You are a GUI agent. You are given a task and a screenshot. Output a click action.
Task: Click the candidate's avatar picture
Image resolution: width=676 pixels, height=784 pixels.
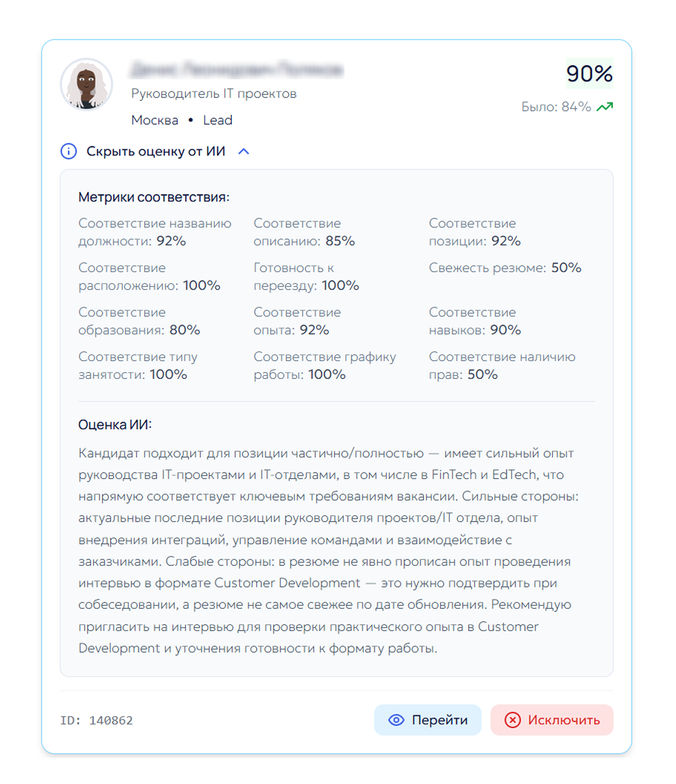click(86, 85)
